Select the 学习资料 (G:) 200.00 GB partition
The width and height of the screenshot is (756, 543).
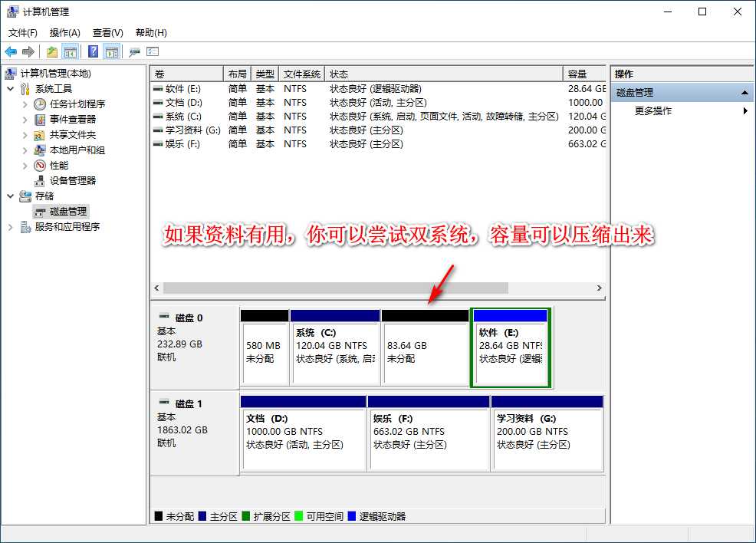tap(547, 433)
